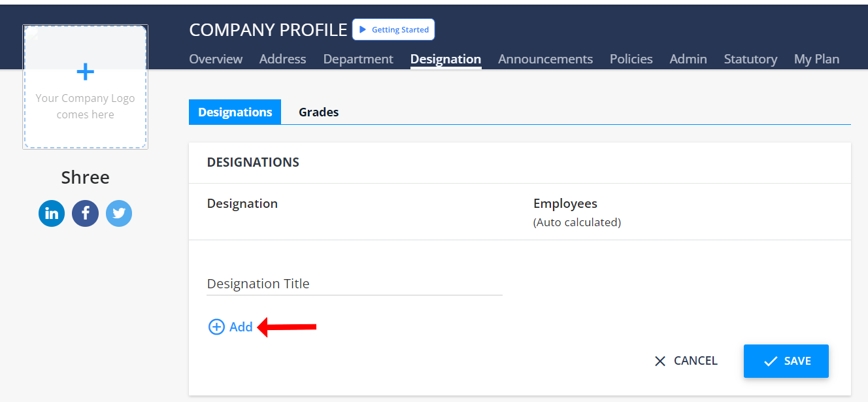Click the checkmark on the Save button
Image resolution: width=868 pixels, height=402 pixels.
pos(770,360)
